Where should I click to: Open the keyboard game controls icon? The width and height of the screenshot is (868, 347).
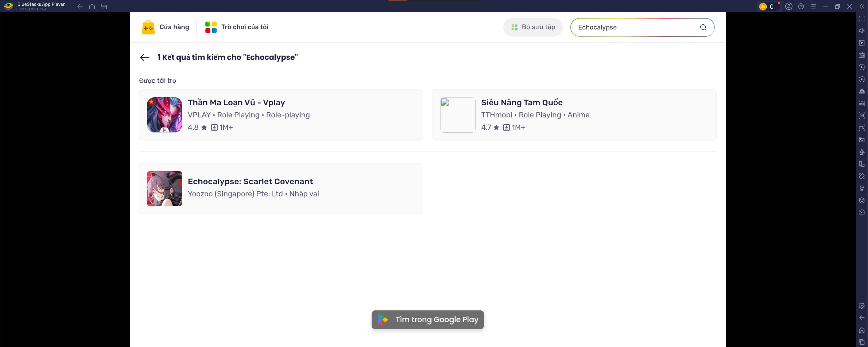(862, 55)
